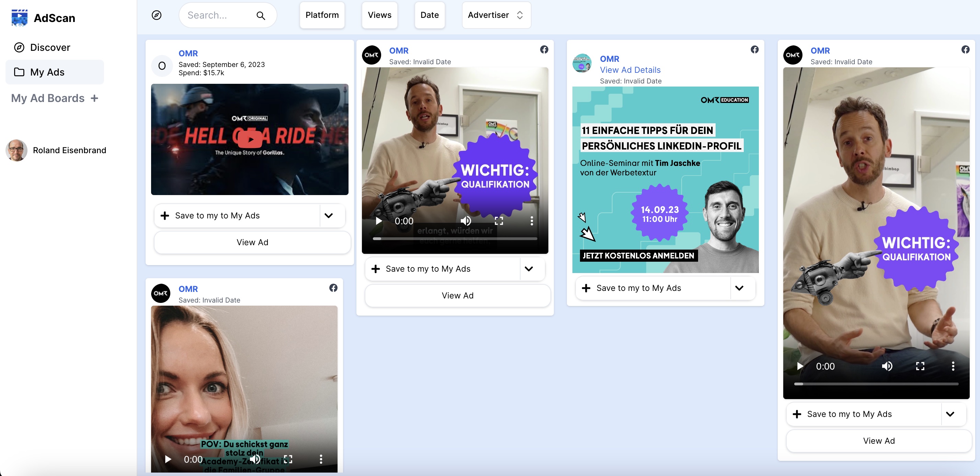Save rightmost video ad to My Ads
The image size is (980, 476).
coord(864,415)
